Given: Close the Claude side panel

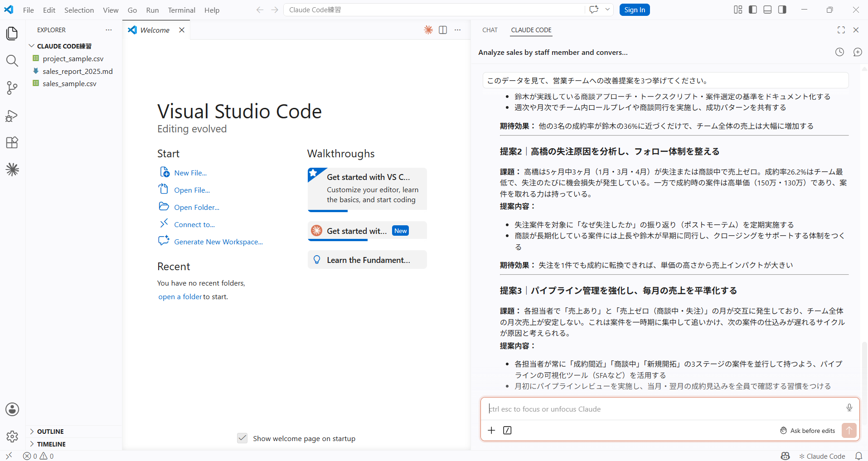Looking at the screenshot, I should 856,30.
